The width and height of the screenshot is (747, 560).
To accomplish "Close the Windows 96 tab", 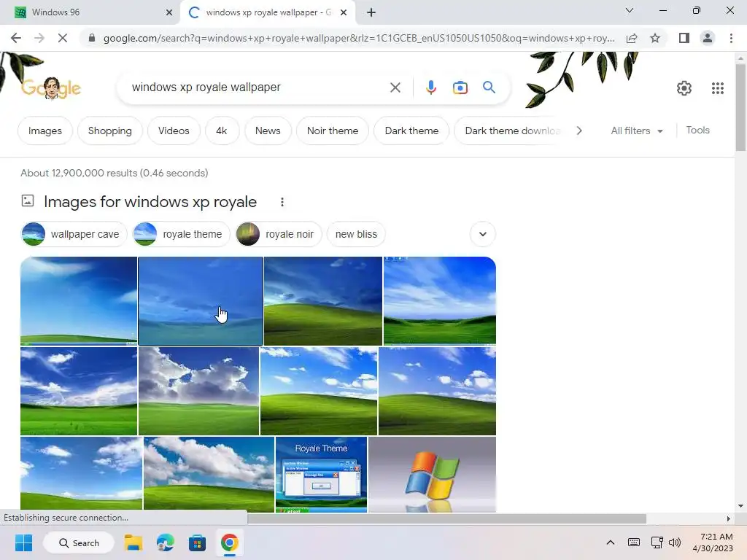I will tap(169, 13).
